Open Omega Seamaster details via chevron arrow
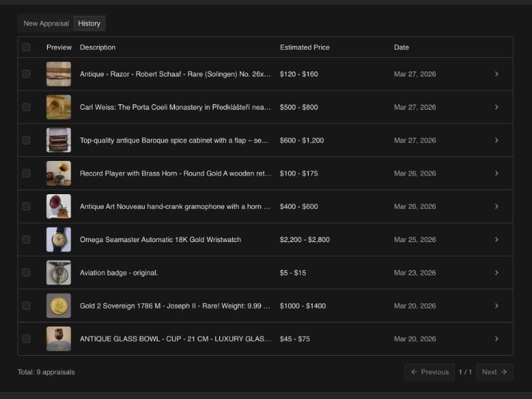 [496, 239]
